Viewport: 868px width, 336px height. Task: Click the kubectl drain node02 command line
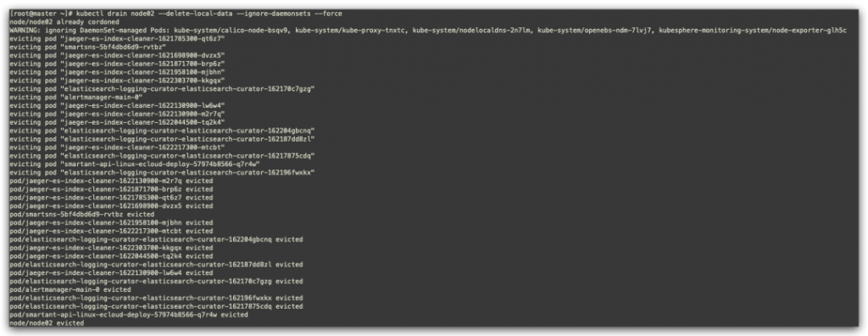[181, 13]
